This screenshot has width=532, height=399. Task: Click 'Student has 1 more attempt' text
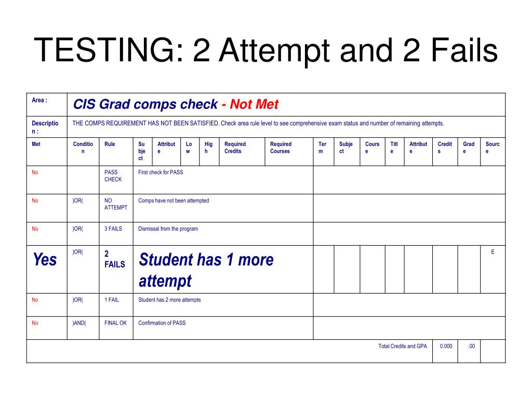pyautogui.click(x=206, y=270)
